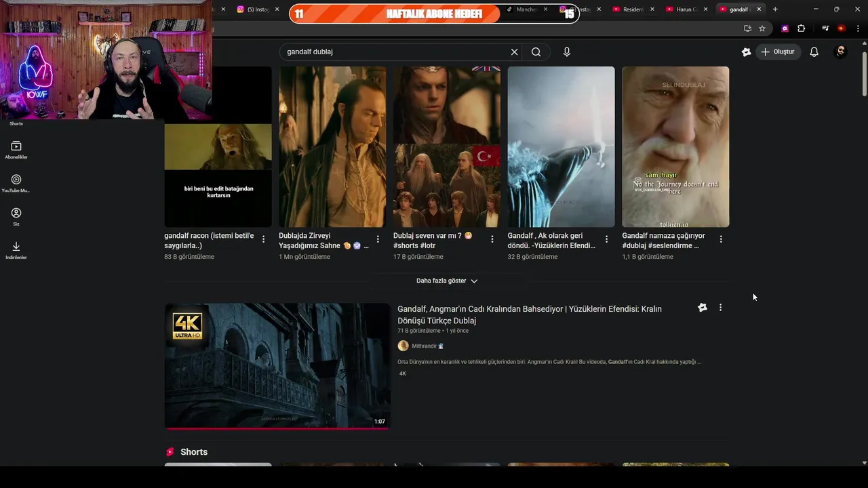Close the Harun tab
This screenshot has height=488, width=868.
click(x=705, y=9)
